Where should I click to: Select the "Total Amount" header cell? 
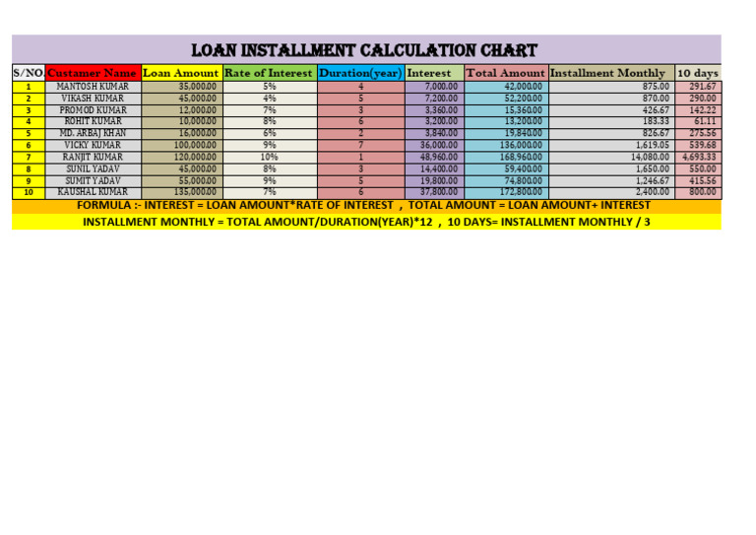click(506, 73)
